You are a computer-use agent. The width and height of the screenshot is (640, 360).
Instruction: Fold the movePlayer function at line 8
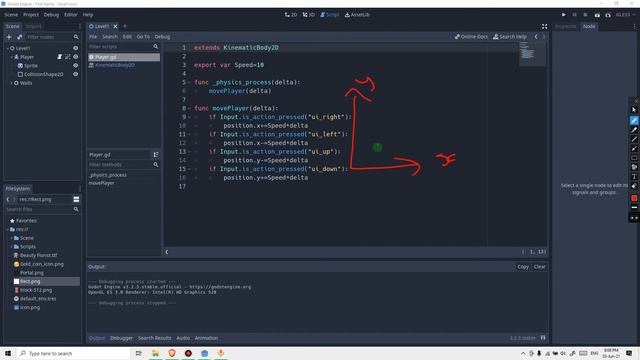[x=189, y=108]
